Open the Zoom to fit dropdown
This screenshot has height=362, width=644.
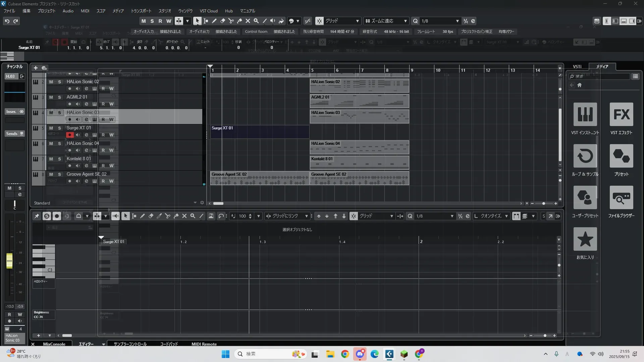tap(406, 21)
